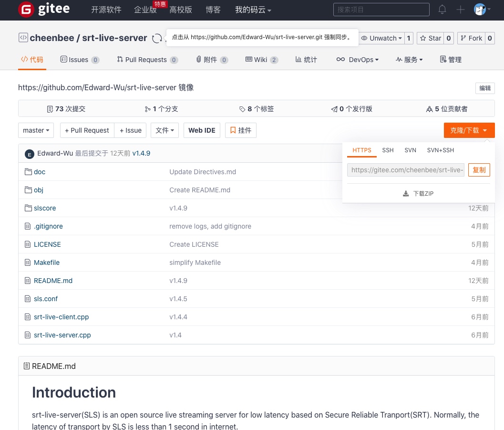Click the search projects input field
Viewport: 504px width, 430px height.
[381, 10]
